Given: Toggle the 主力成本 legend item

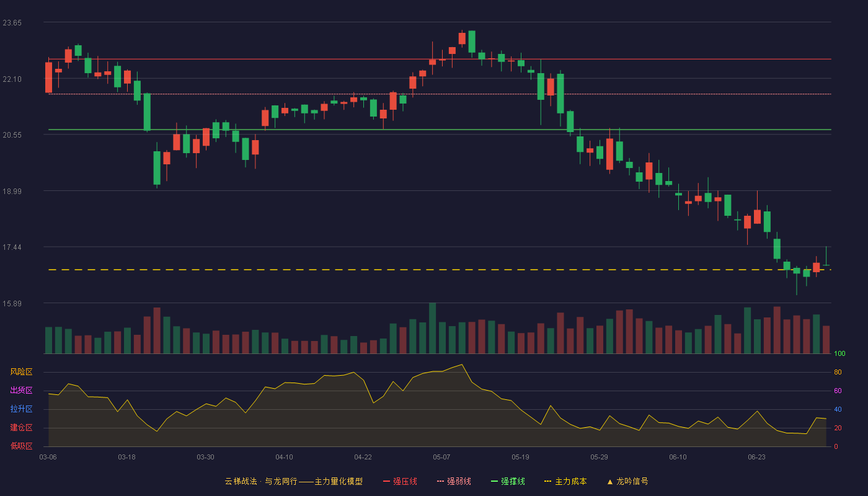Looking at the screenshot, I should 565,481.
